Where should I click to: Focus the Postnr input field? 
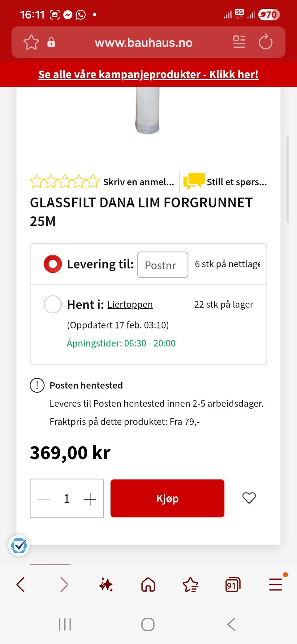click(163, 265)
